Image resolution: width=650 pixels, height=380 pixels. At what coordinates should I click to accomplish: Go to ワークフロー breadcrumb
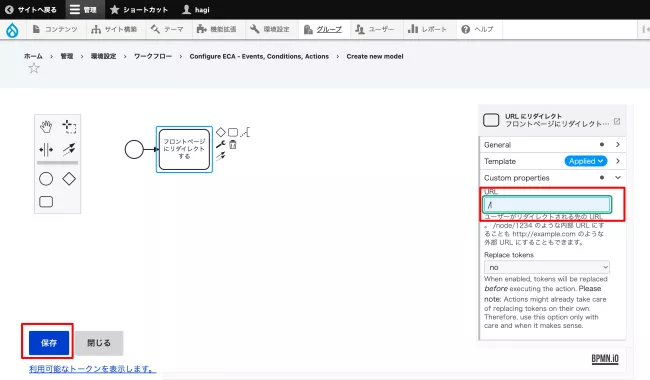pyautogui.click(x=153, y=56)
